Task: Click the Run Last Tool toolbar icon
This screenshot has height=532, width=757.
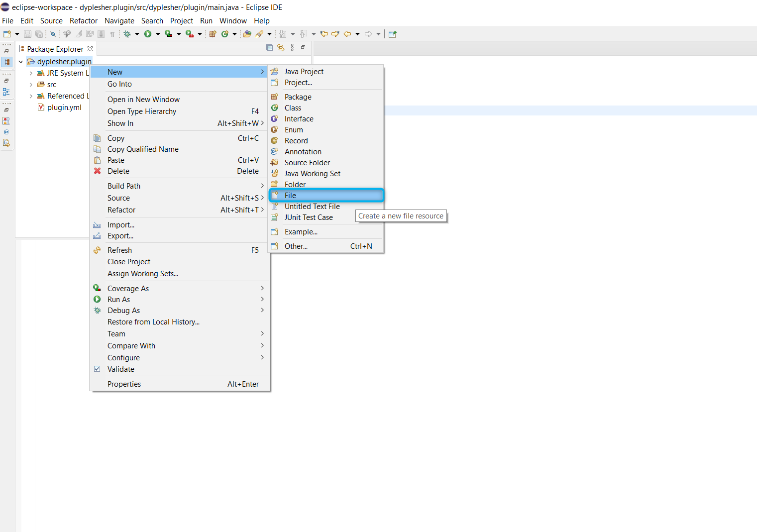Action: tap(190, 34)
